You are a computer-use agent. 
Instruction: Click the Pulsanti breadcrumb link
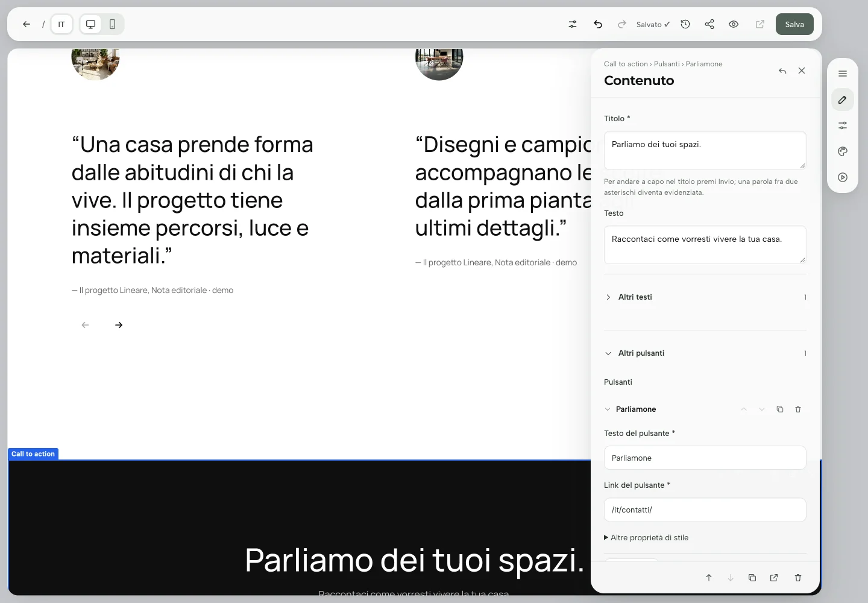click(x=667, y=64)
